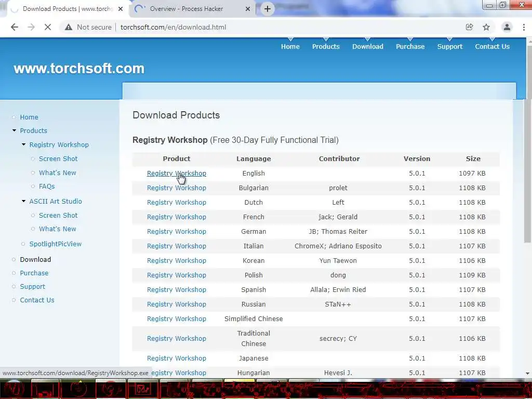Collapse the Products tree arrow in sidebar
Screen dimensions: 532x399
(14, 130)
